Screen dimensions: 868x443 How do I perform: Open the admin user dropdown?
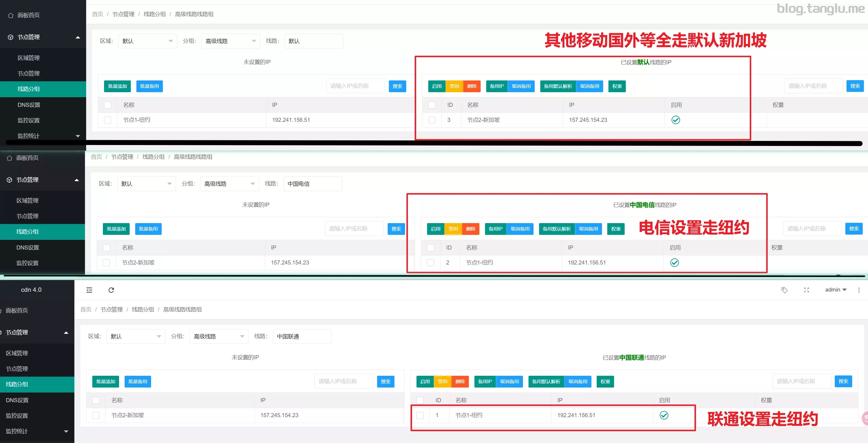click(x=835, y=289)
